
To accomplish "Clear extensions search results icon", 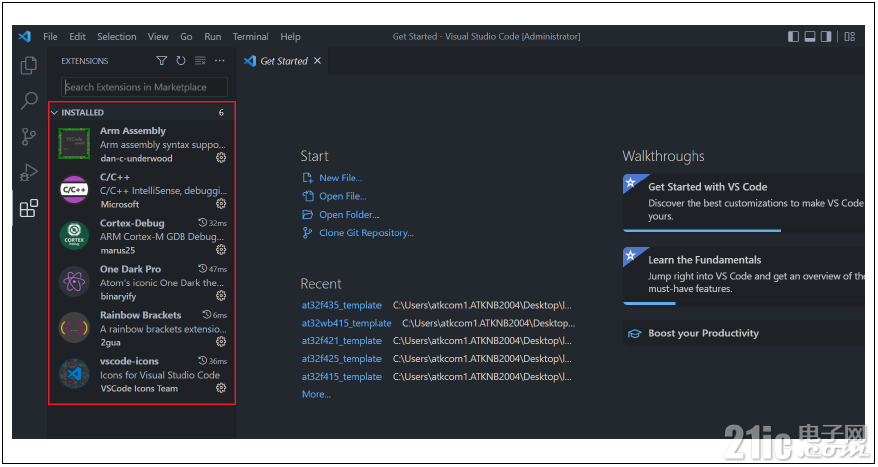I will (200, 60).
